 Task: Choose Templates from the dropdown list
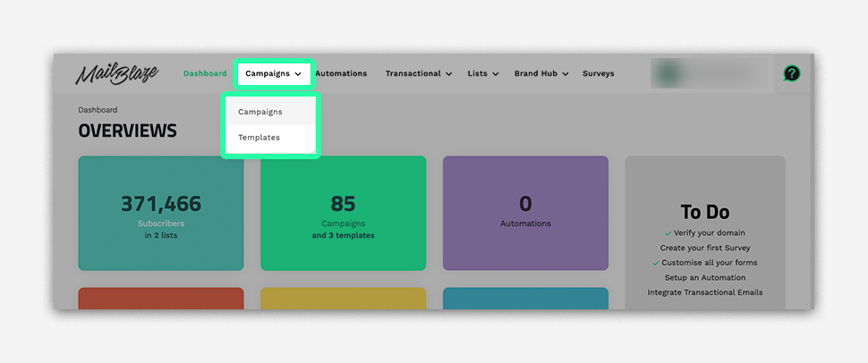tap(260, 138)
